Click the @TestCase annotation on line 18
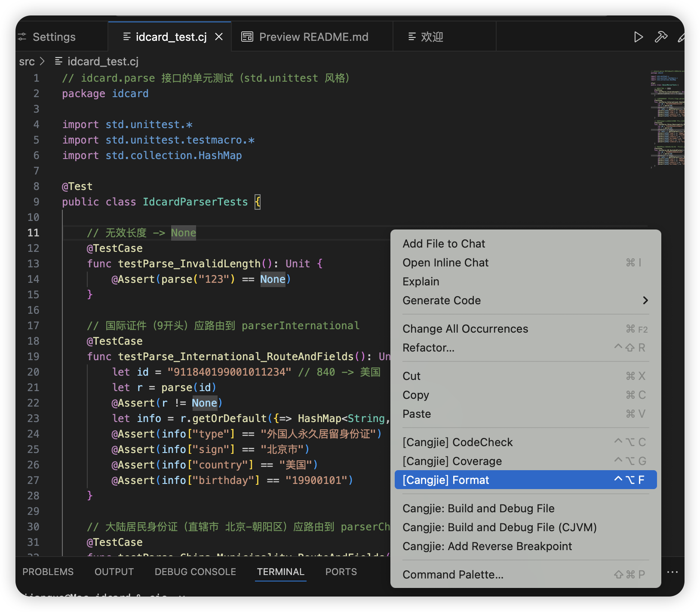700x612 pixels. click(x=115, y=341)
